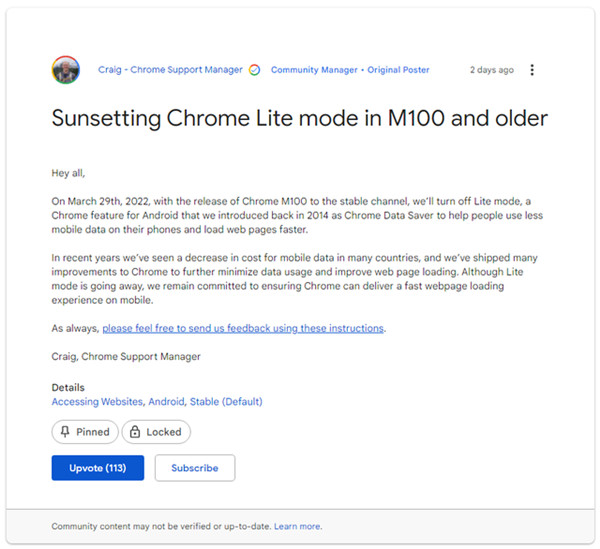Click Craig's profile avatar picture
This screenshot has height=549, width=600.
click(x=65, y=70)
